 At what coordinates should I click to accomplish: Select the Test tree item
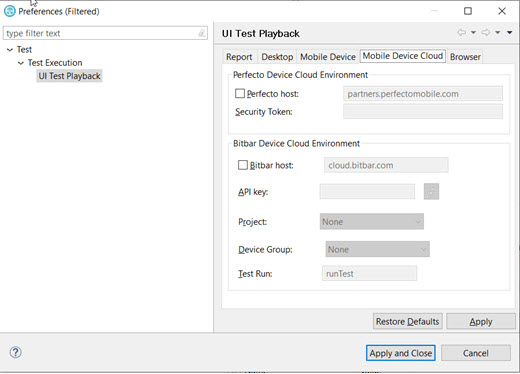coord(24,50)
